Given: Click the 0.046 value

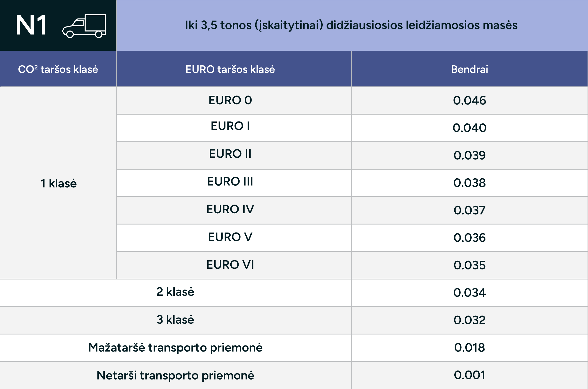Looking at the screenshot, I should coord(469,101).
